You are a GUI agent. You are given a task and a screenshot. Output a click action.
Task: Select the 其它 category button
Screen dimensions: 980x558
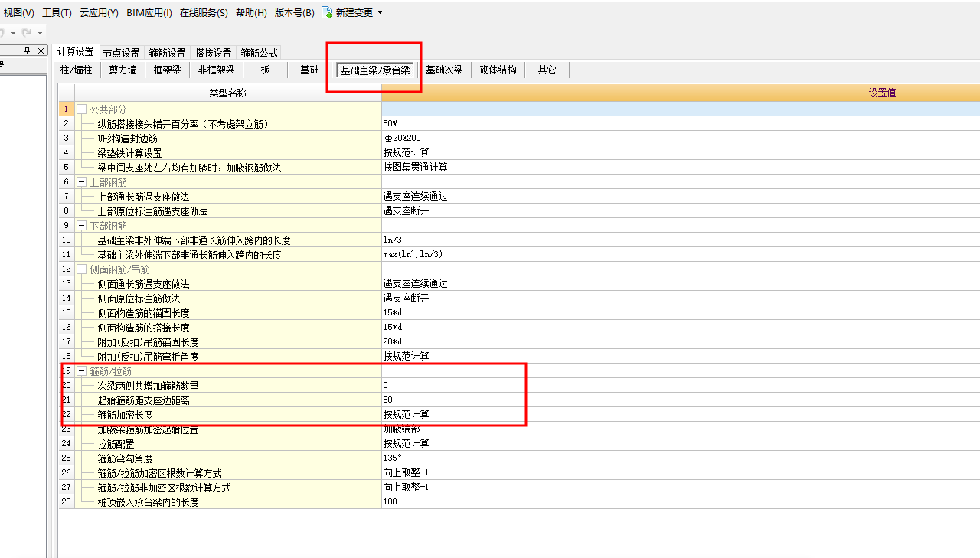547,70
